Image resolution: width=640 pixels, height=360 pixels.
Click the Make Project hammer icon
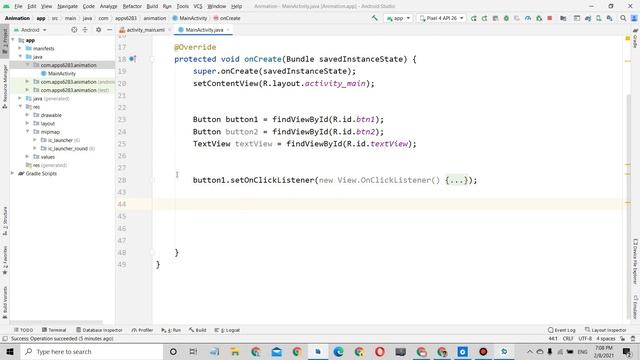pyautogui.click(x=374, y=18)
